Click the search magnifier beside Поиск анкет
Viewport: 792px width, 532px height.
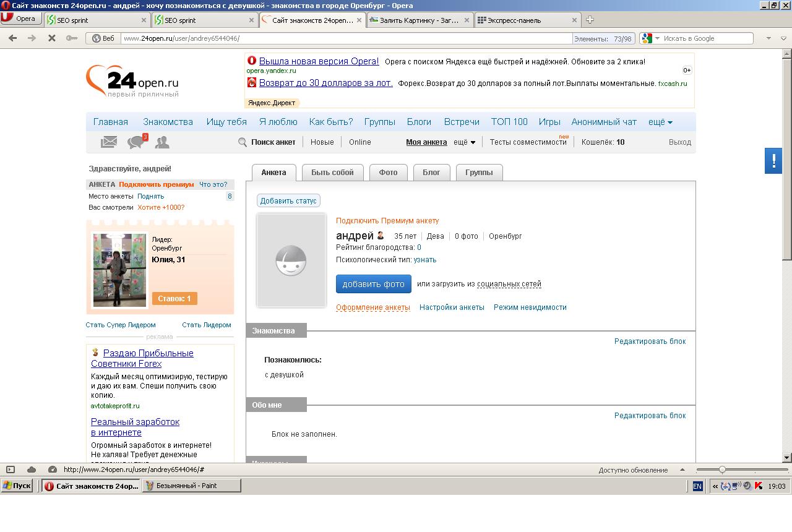point(243,142)
